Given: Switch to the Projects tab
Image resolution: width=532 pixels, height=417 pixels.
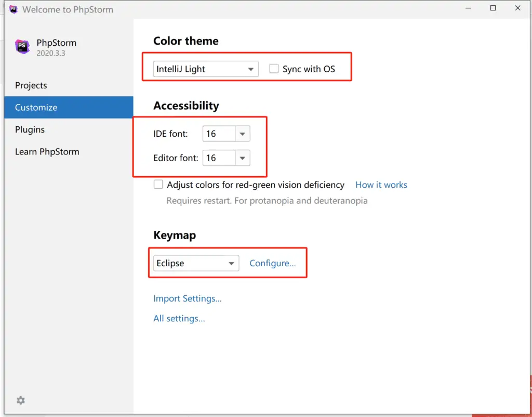Looking at the screenshot, I should (31, 85).
